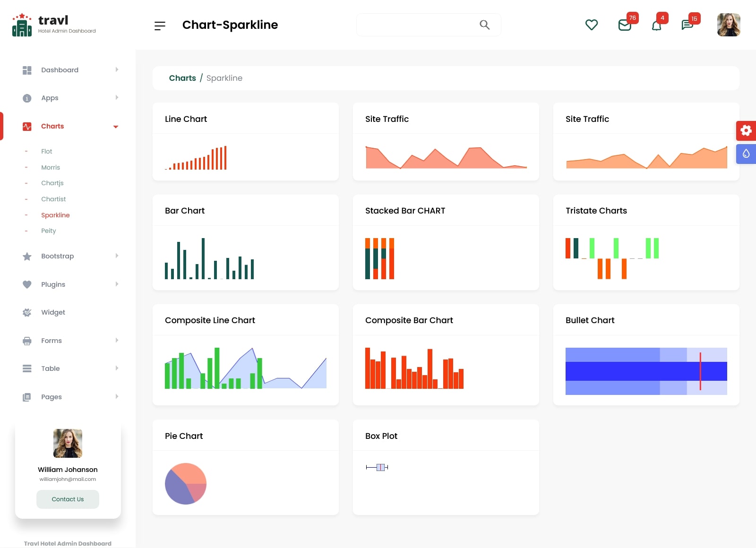Select Morris under Charts menu
Image resolution: width=756 pixels, height=548 pixels.
(51, 167)
